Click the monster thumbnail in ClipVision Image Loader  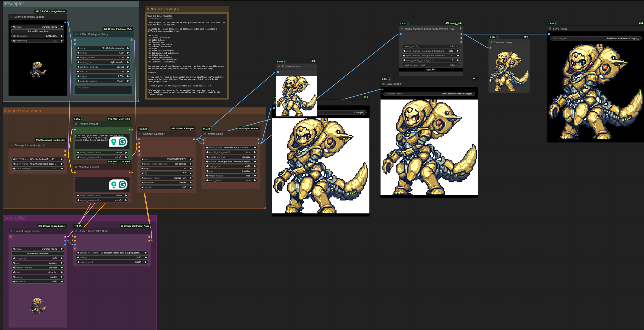(38, 70)
